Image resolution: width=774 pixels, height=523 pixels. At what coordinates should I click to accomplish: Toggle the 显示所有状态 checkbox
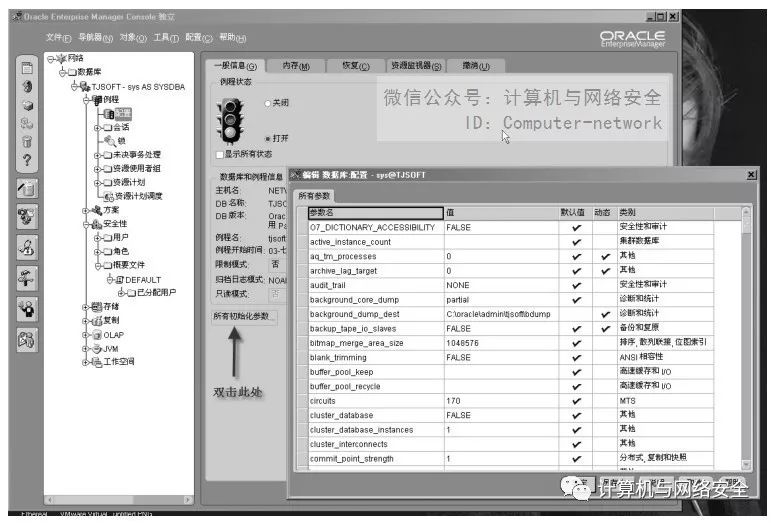220,155
